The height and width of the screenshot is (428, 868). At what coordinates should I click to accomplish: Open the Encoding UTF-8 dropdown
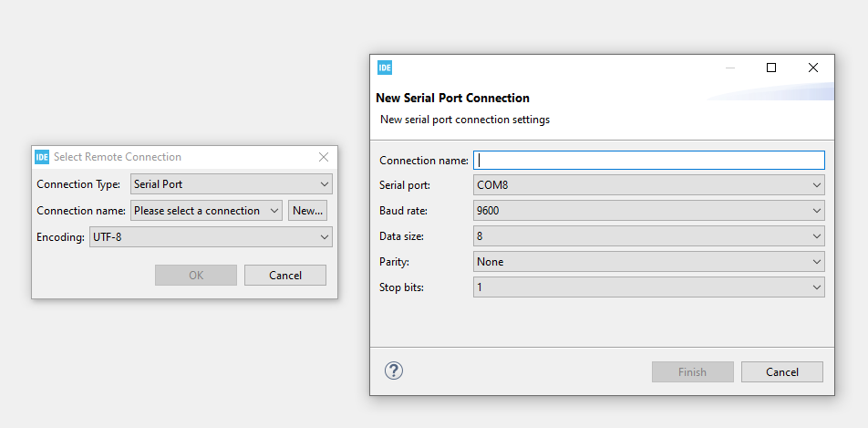point(211,237)
